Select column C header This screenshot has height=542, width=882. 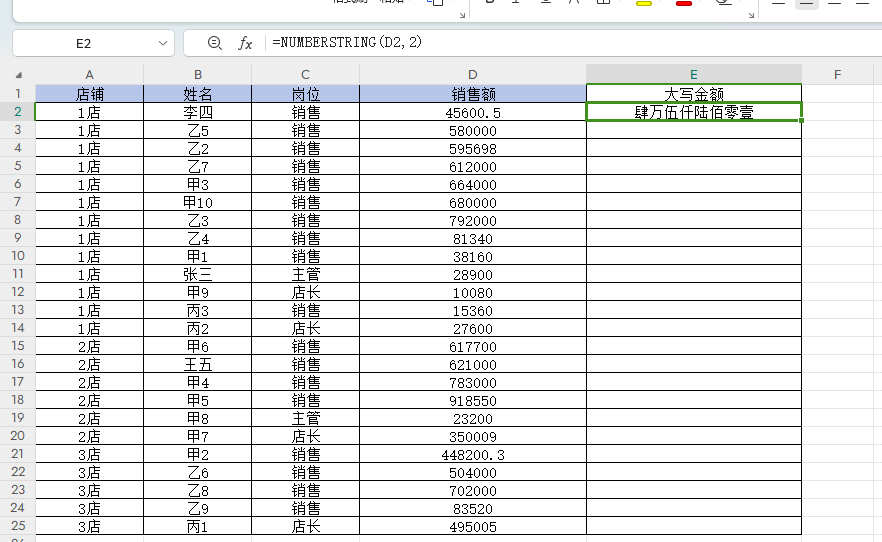[x=305, y=74]
